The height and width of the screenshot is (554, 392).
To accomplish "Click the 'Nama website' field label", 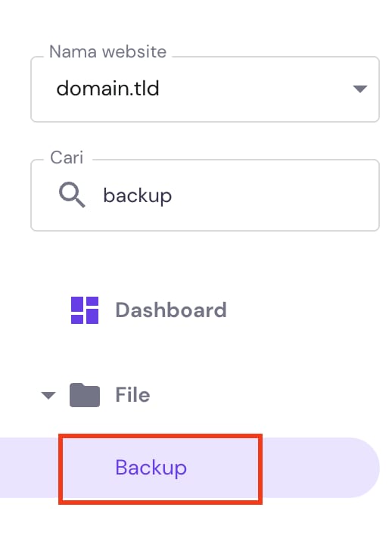I will 107,52.
